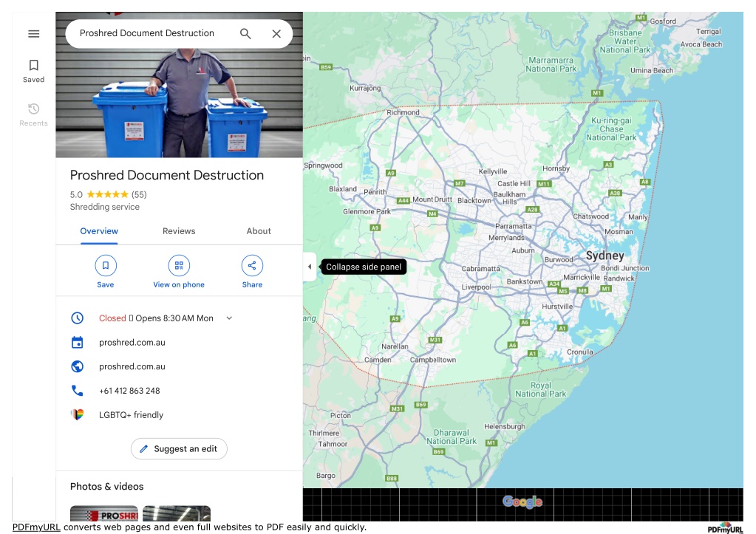This screenshot has width=756, height=534.
Task: Open the hamburger main menu
Action: (x=34, y=34)
